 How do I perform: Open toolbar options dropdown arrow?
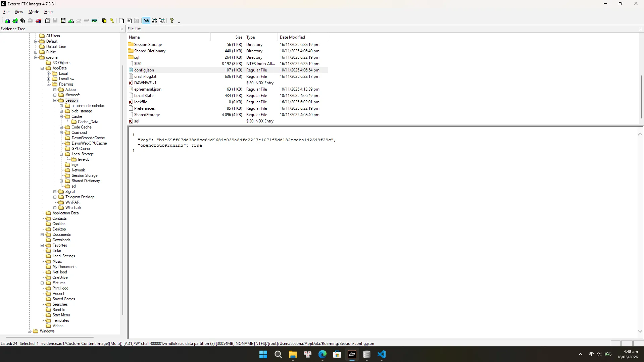point(179,22)
